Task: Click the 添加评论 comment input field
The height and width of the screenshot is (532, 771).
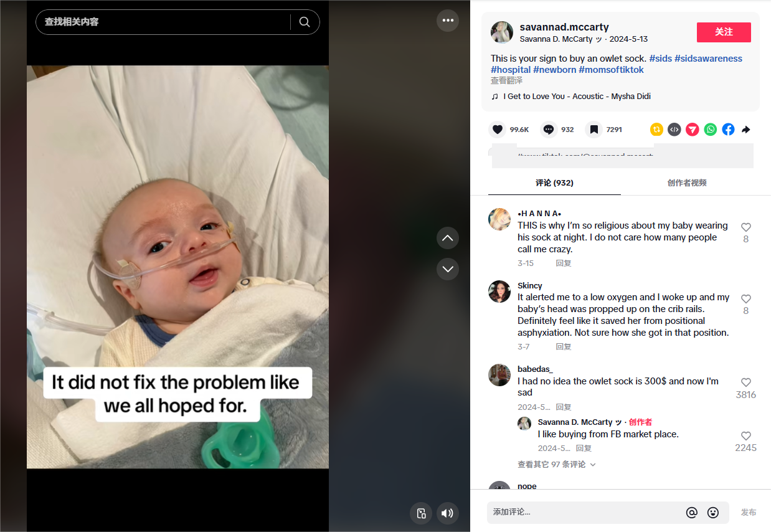Action: (582, 512)
